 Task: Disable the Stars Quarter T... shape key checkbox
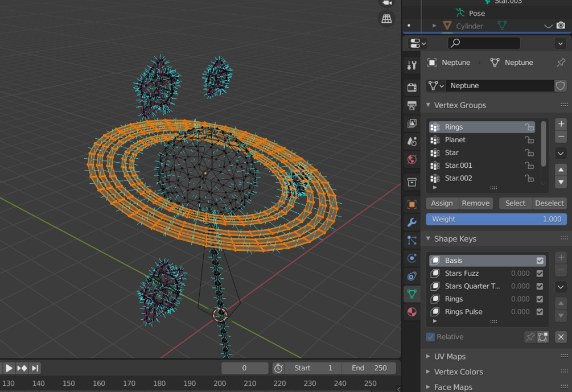[x=540, y=286]
